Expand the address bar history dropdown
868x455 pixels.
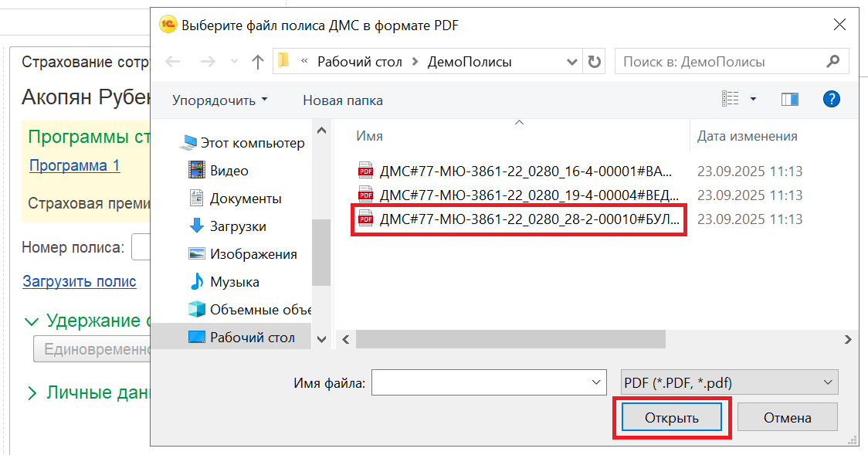pyautogui.click(x=572, y=62)
